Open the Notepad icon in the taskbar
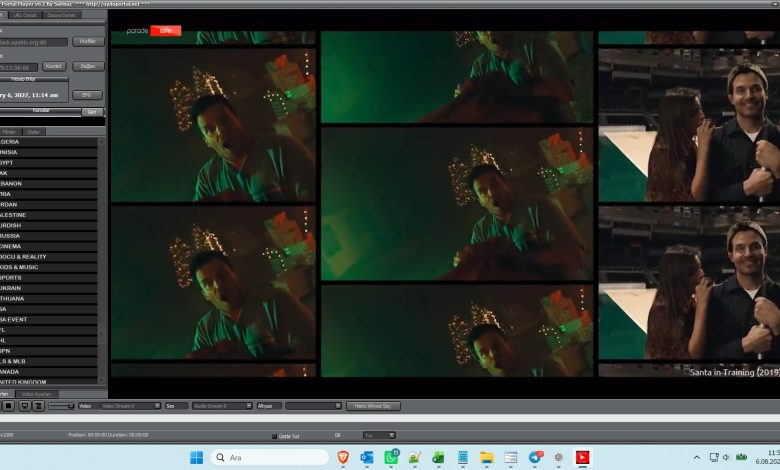The height and width of the screenshot is (470, 780). tap(463, 457)
